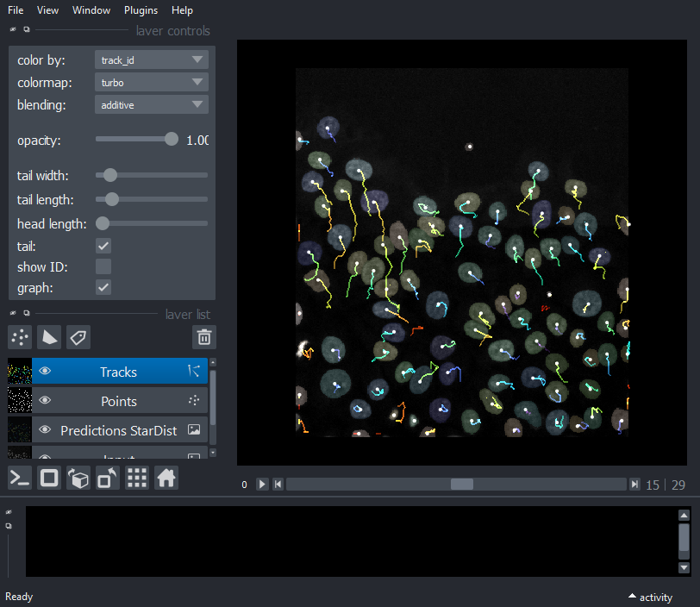Click the current frame number 15
Image resolution: width=700 pixels, height=607 pixels.
pyautogui.click(x=653, y=485)
